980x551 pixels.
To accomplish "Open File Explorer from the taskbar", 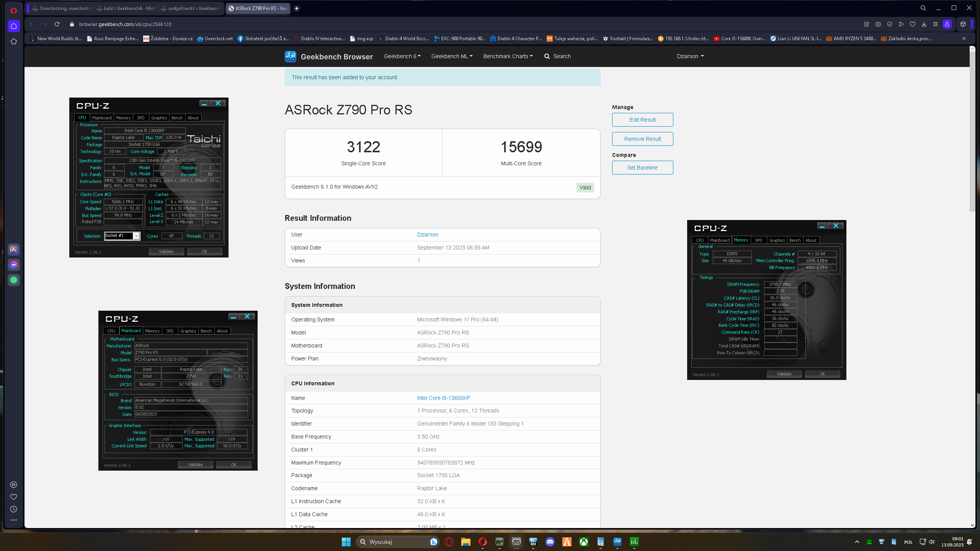I will point(466,542).
